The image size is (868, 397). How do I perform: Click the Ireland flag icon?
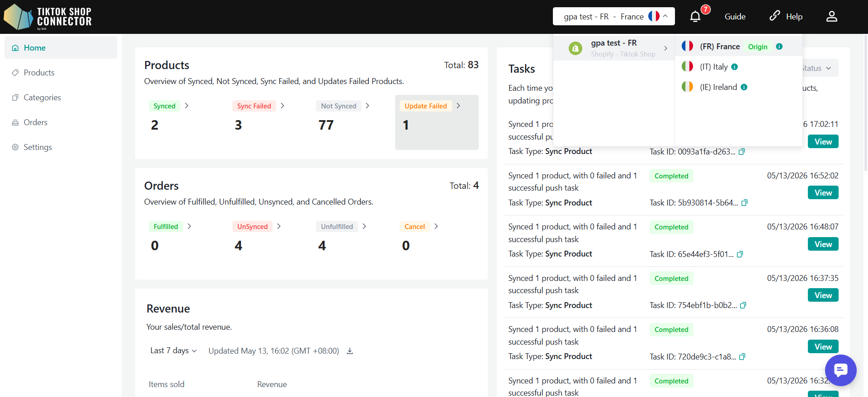point(688,87)
